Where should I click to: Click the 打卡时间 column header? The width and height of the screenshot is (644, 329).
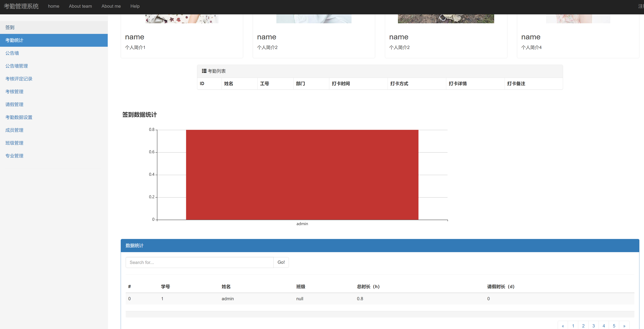coord(341,84)
